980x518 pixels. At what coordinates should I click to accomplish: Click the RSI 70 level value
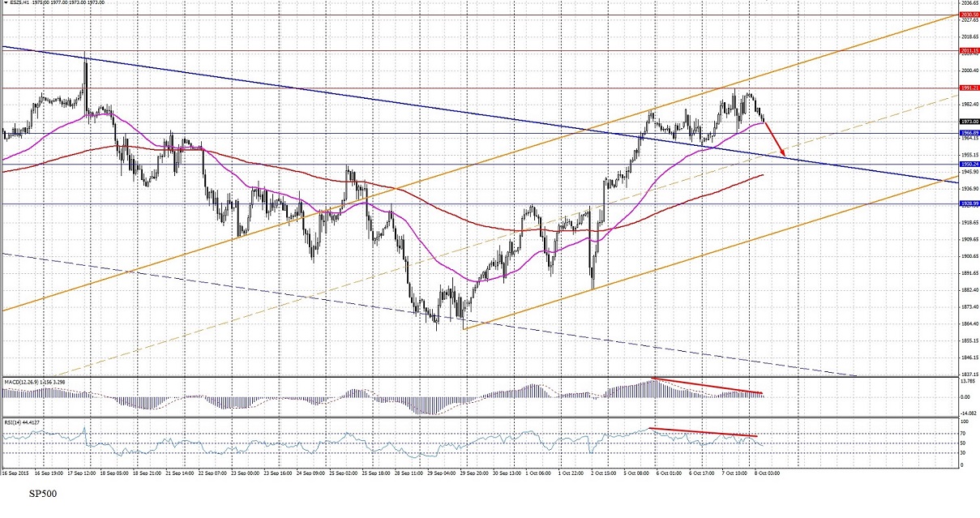[964, 435]
